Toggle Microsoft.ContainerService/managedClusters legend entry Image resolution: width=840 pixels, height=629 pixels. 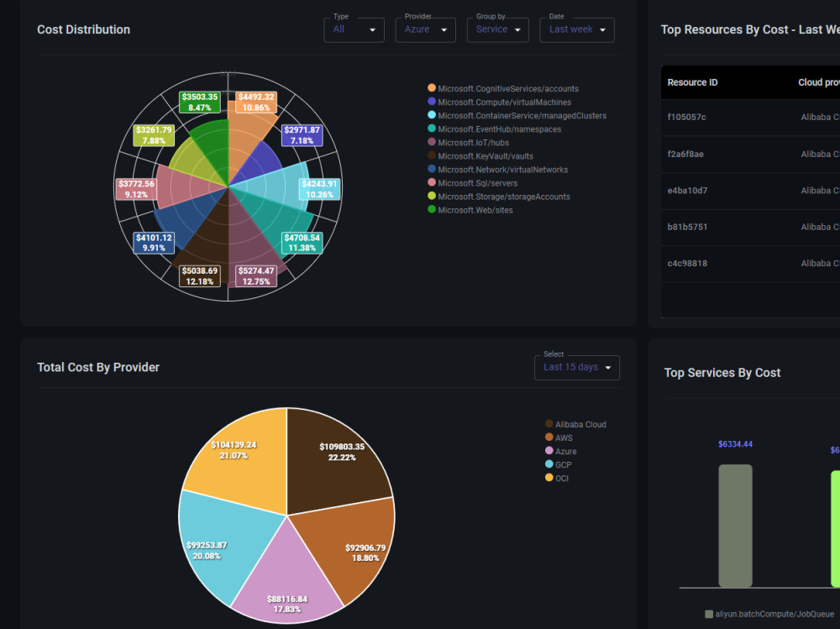pos(517,115)
